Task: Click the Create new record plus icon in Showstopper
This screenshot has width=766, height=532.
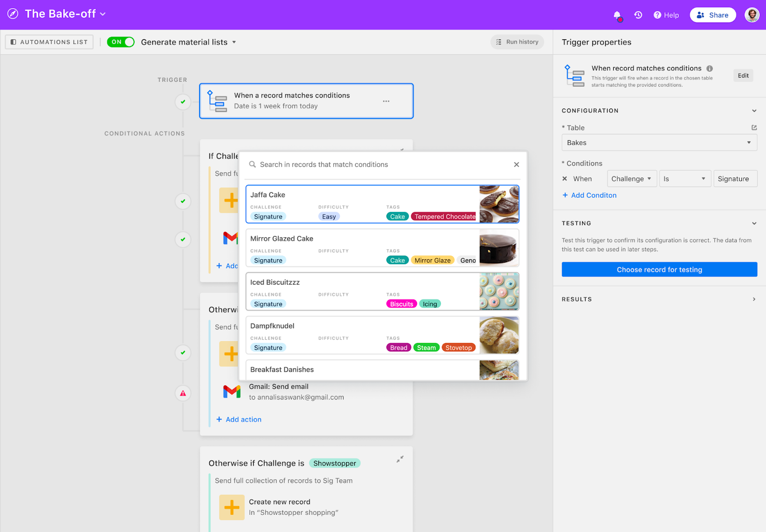Action: (232, 507)
